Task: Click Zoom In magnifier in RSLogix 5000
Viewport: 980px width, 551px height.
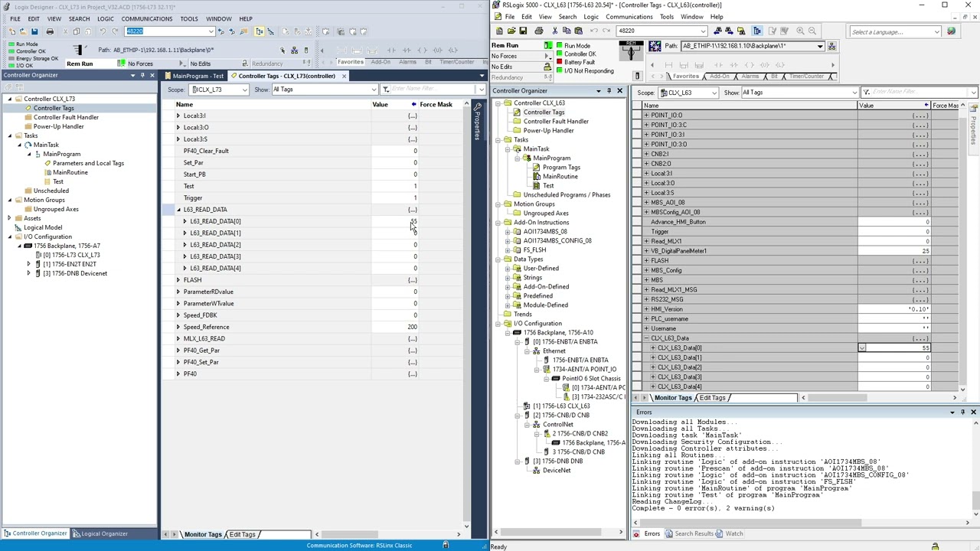Action: click(800, 31)
